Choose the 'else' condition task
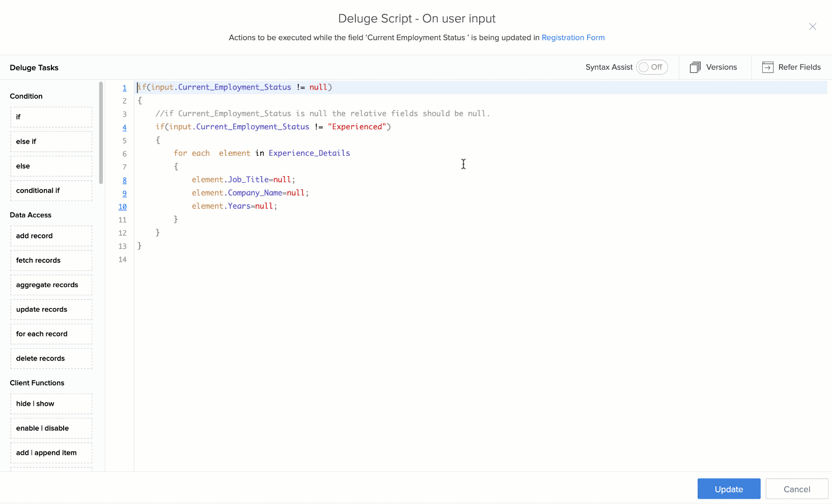832x504 pixels. tap(51, 166)
